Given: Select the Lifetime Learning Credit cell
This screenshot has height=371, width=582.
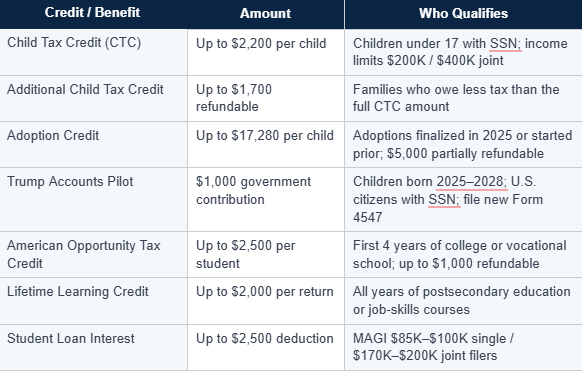Looking at the screenshot, I should click(94, 301).
